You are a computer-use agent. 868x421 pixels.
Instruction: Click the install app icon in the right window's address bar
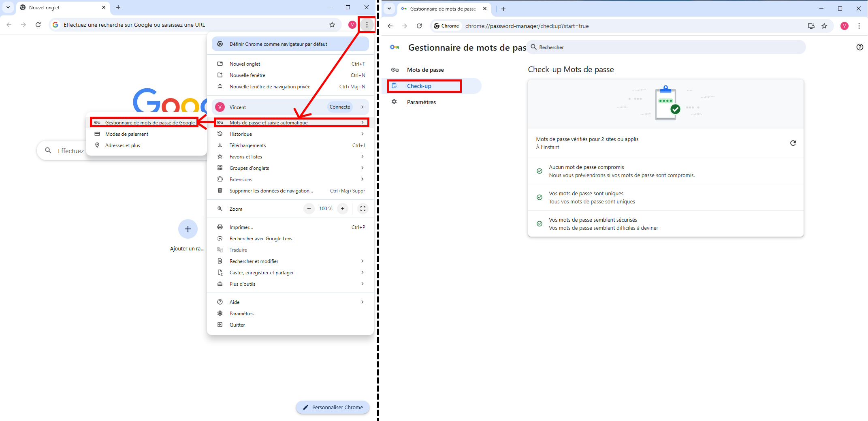(x=811, y=26)
